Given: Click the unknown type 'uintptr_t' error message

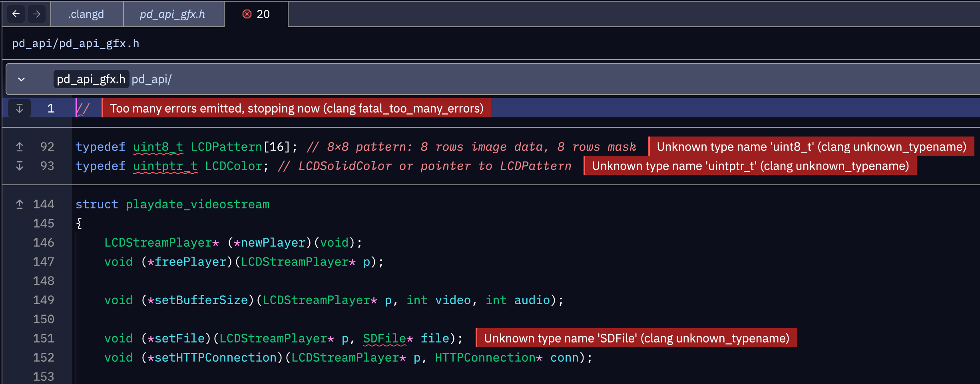Looking at the screenshot, I should [x=750, y=166].
